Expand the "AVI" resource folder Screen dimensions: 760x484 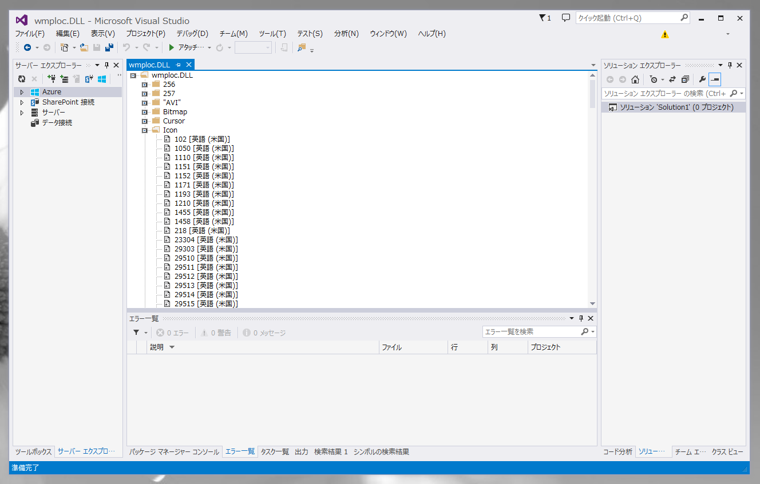(144, 103)
